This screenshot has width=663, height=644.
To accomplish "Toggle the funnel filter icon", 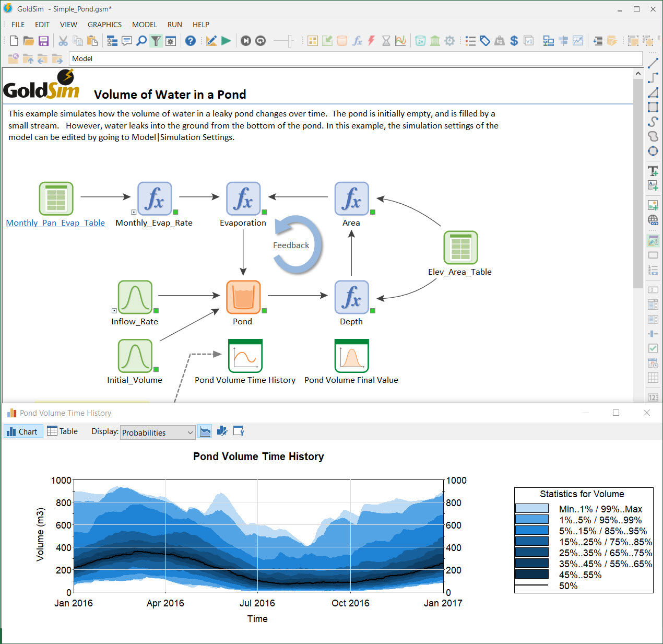I will tap(156, 41).
